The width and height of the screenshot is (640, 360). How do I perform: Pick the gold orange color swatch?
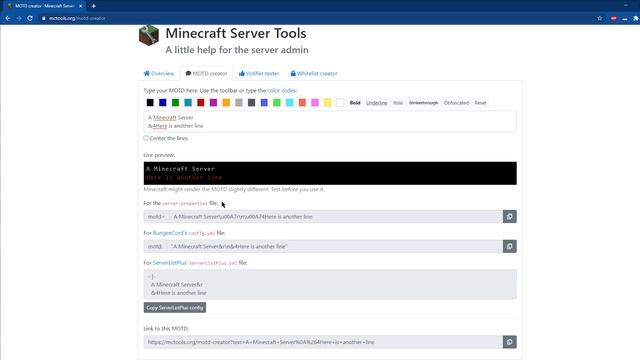click(226, 103)
